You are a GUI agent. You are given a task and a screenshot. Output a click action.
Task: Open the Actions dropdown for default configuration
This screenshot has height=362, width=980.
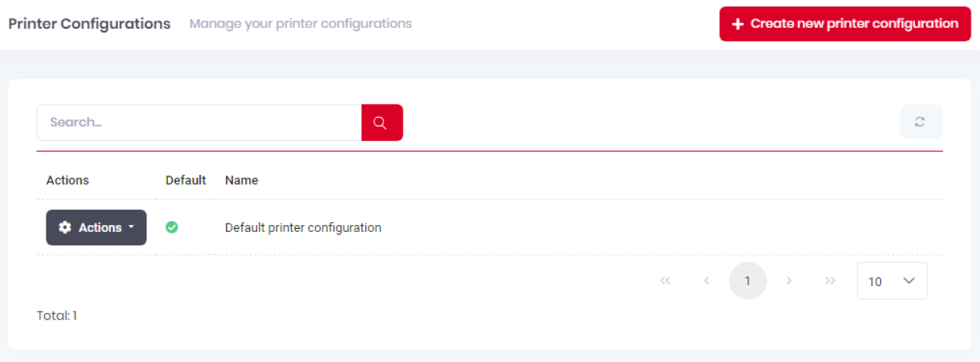(96, 227)
